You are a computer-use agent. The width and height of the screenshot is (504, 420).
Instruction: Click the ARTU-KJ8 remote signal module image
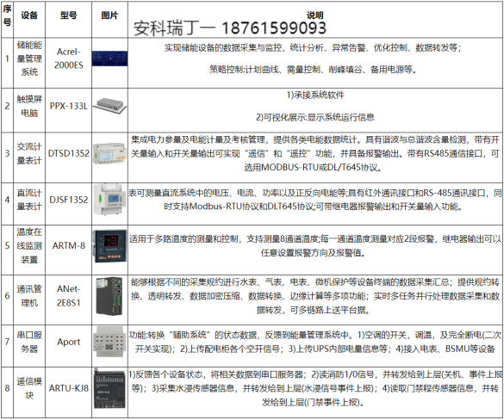(109, 388)
